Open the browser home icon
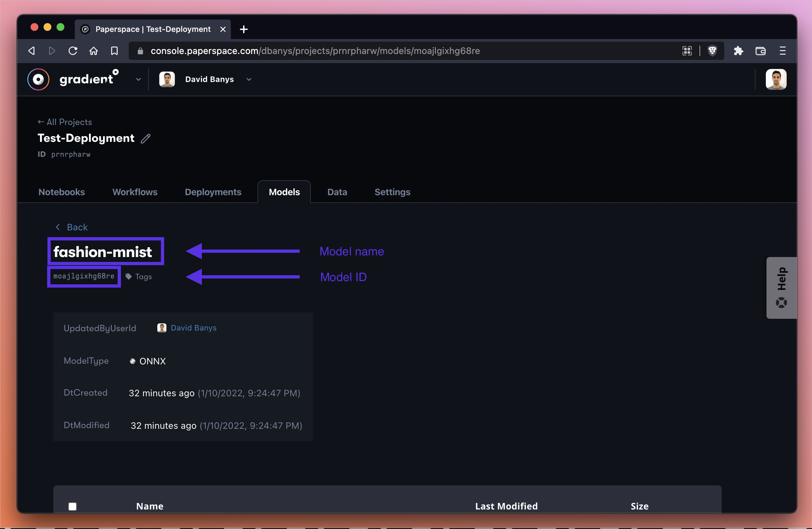Image resolution: width=812 pixels, height=529 pixels. coord(94,51)
